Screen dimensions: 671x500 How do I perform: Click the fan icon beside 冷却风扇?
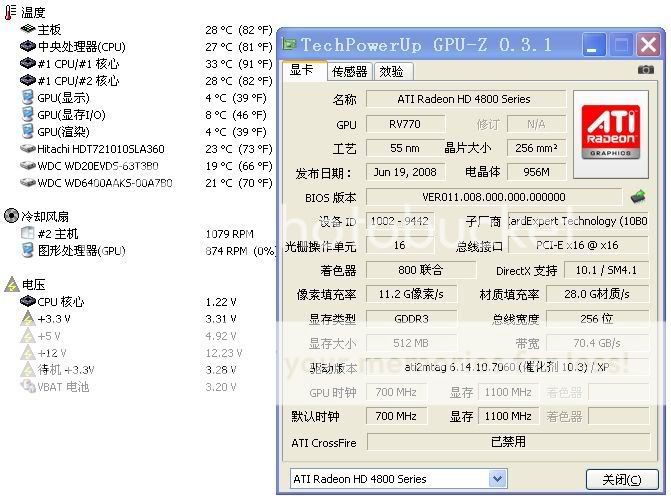pos(11,216)
